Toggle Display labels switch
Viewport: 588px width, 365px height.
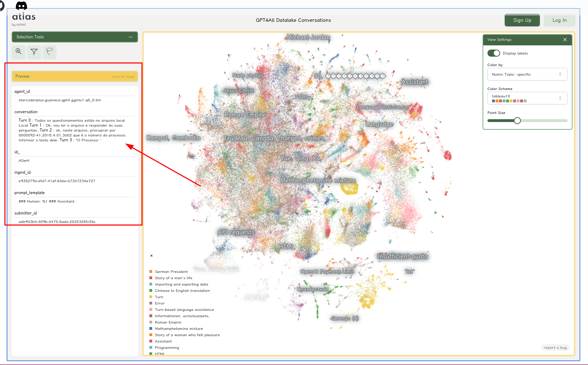point(493,53)
